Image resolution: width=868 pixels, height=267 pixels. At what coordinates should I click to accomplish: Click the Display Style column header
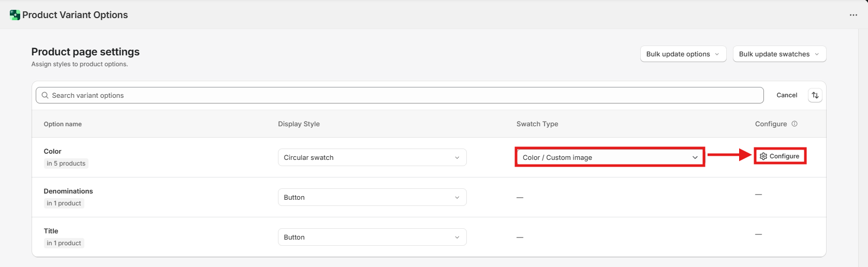pyautogui.click(x=299, y=124)
